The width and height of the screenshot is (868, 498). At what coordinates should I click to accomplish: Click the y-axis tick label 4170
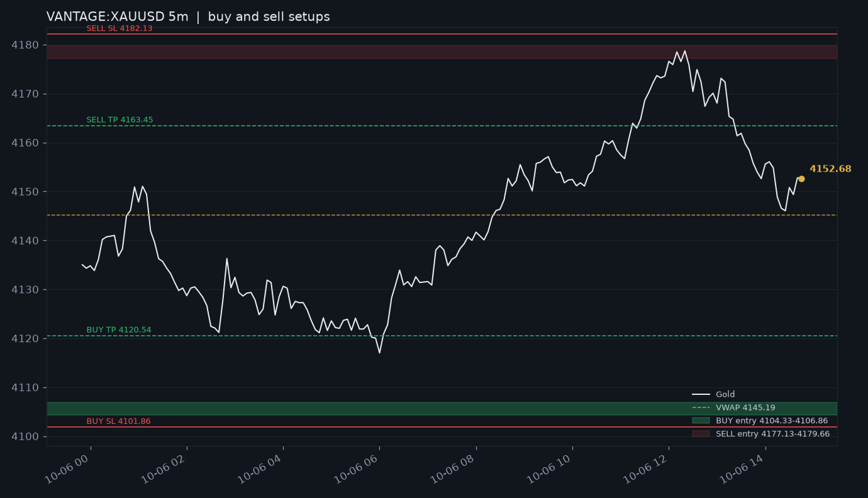25,94
